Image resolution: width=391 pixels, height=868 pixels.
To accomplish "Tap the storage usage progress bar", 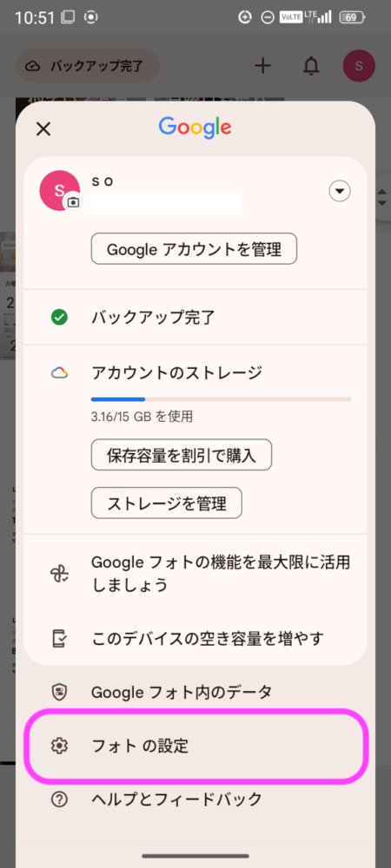I will (221, 398).
